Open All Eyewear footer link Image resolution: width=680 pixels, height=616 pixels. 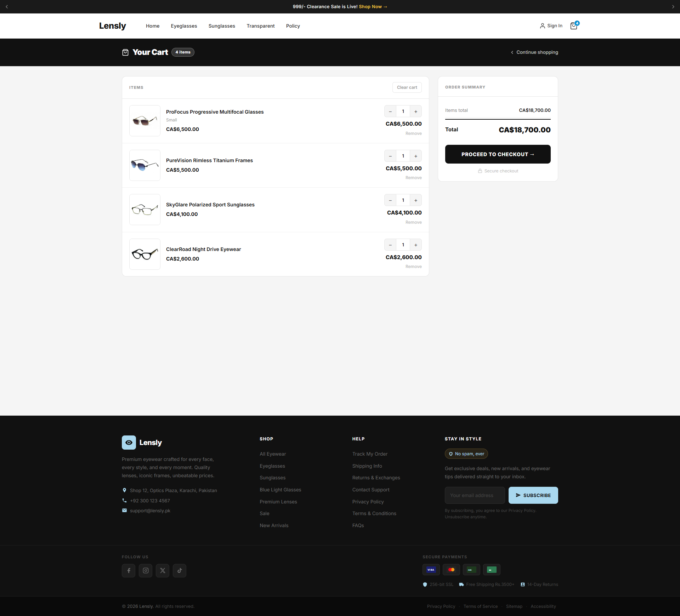click(273, 454)
